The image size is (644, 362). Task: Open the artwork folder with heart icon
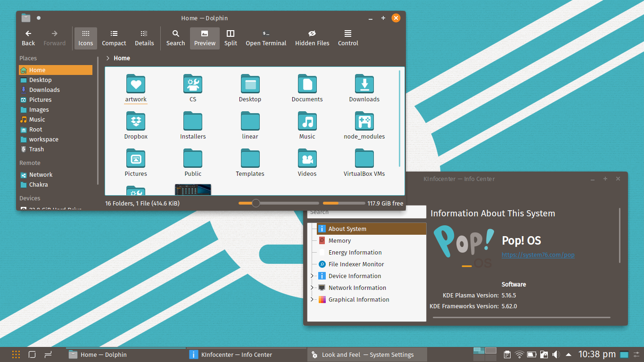pyautogui.click(x=136, y=88)
